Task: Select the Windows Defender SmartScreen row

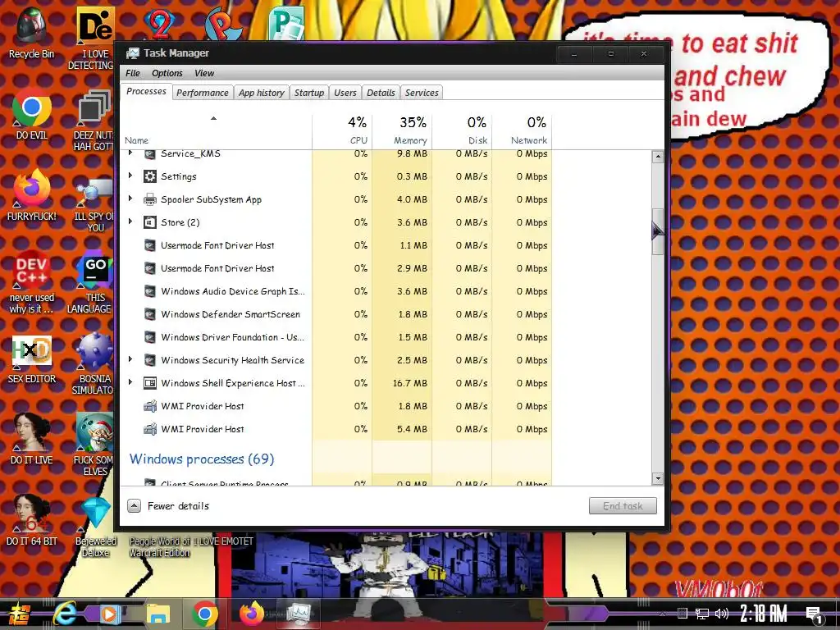Action: coord(336,314)
